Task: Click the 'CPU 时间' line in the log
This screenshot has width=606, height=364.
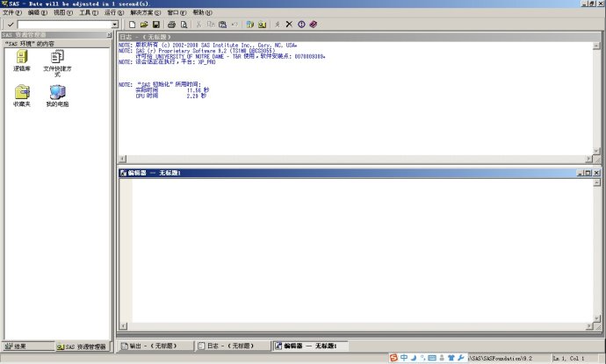Action: 171,96
